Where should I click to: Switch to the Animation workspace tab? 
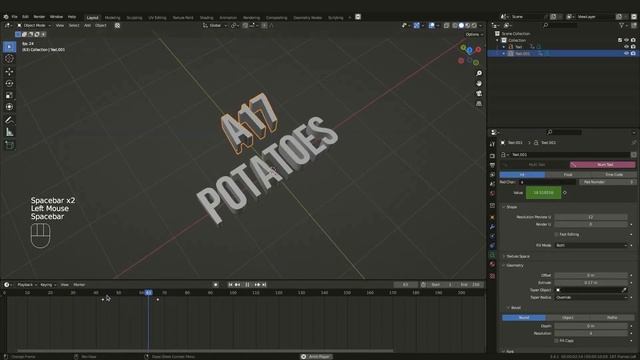[228, 18]
